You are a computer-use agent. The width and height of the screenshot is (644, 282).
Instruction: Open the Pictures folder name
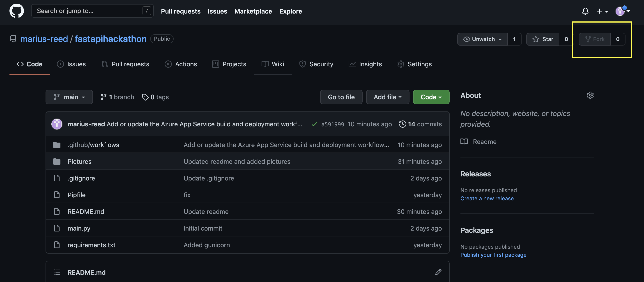80,162
